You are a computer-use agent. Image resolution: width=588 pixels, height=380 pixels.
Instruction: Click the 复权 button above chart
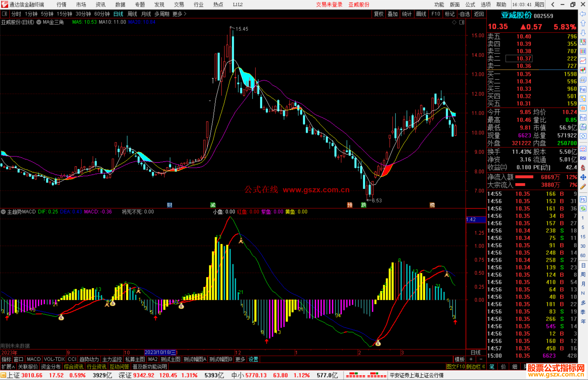click(x=378, y=14)
